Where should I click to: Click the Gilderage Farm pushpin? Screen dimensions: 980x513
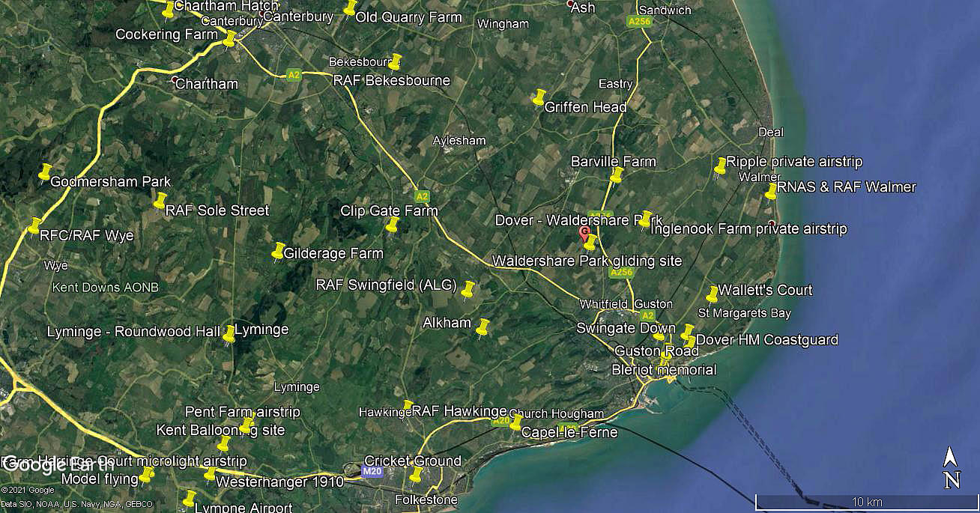pos(278,251)
